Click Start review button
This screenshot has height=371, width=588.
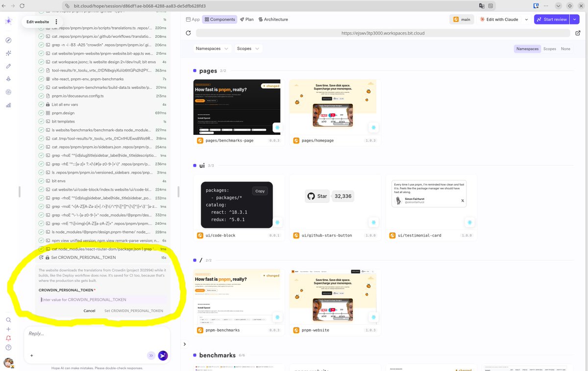[552, 20]
